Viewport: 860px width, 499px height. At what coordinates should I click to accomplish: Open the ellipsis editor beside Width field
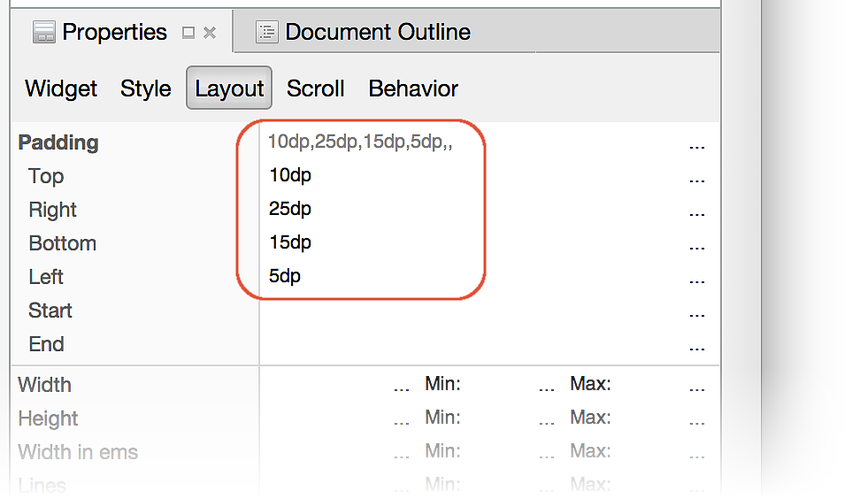(402, 385)
